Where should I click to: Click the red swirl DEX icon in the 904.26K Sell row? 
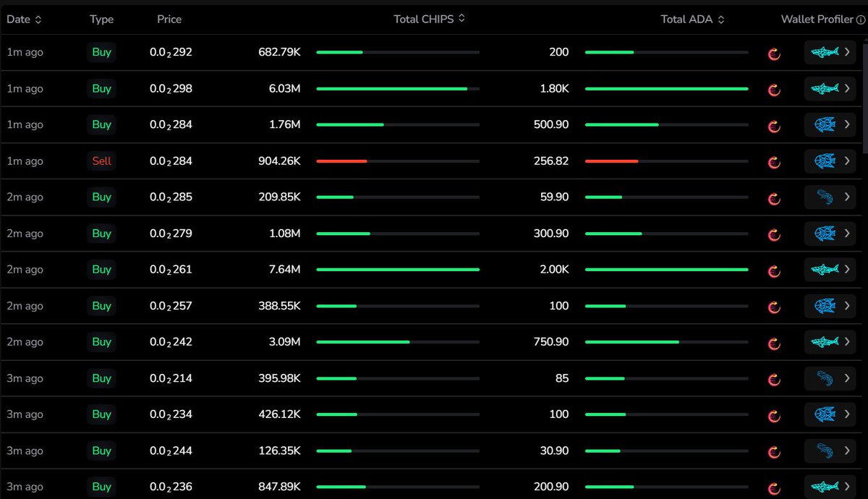pos(774,161)
